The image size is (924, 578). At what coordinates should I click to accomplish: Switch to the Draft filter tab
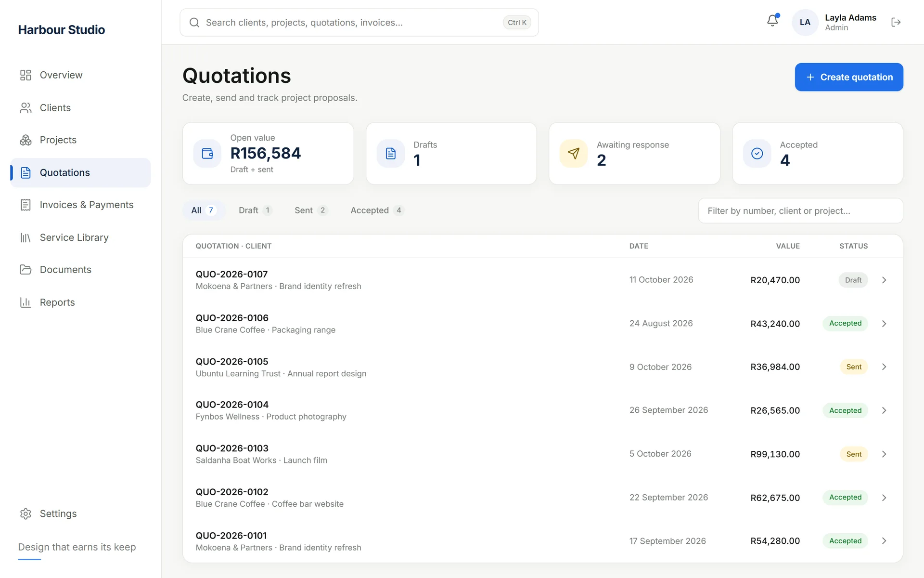[255, 210]
